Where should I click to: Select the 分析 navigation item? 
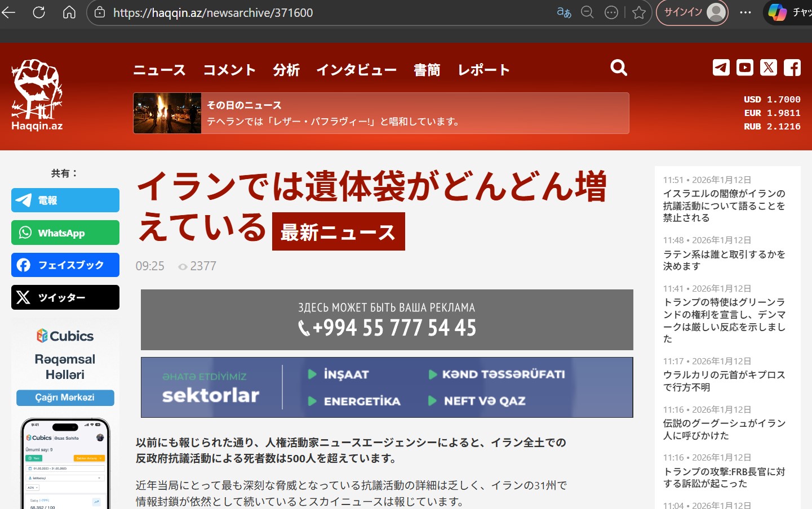(x=286, y=70)
